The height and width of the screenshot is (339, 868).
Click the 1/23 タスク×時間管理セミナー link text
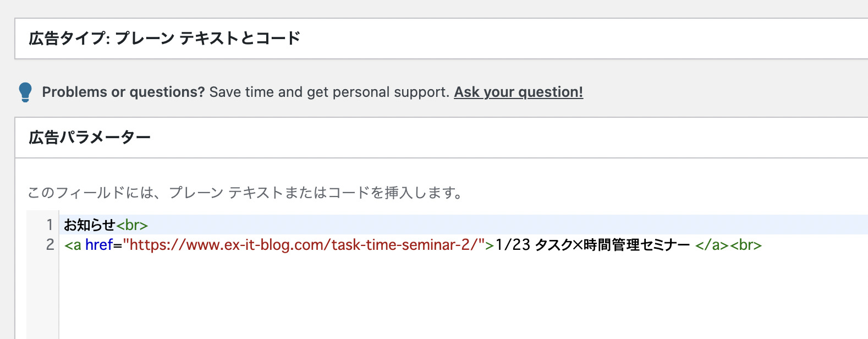coord(592,244)
